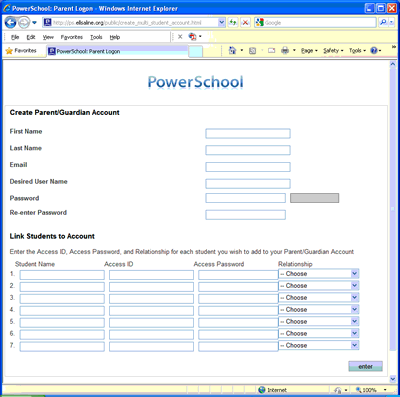
Task: Click the Read Mail envelope icon
Action: click(x=272, y=51)
